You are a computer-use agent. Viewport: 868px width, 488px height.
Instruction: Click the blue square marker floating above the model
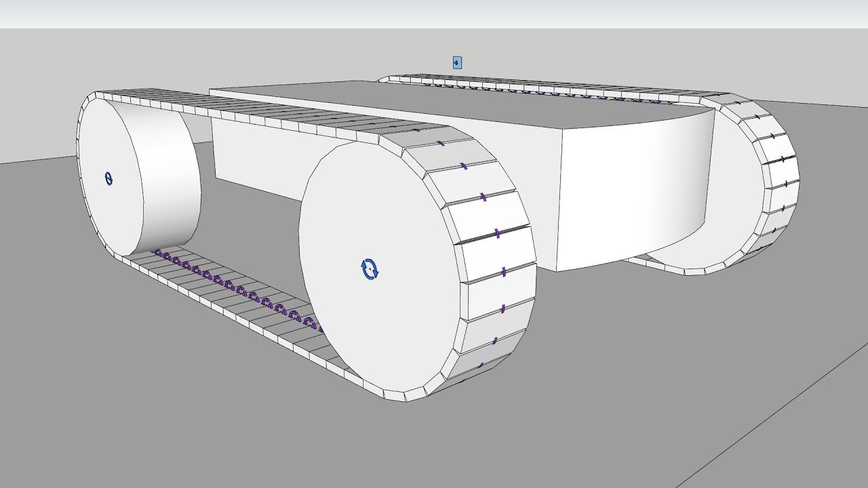coord(457,62)
